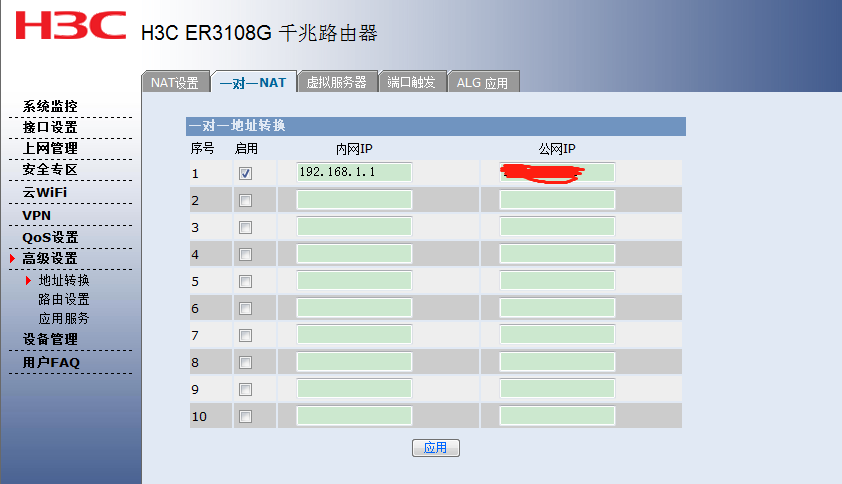Image resolution: width=842 pixels, height=484 pixels.
Task: Open 安全专区 menu
Action: click(x=50, y=170)
